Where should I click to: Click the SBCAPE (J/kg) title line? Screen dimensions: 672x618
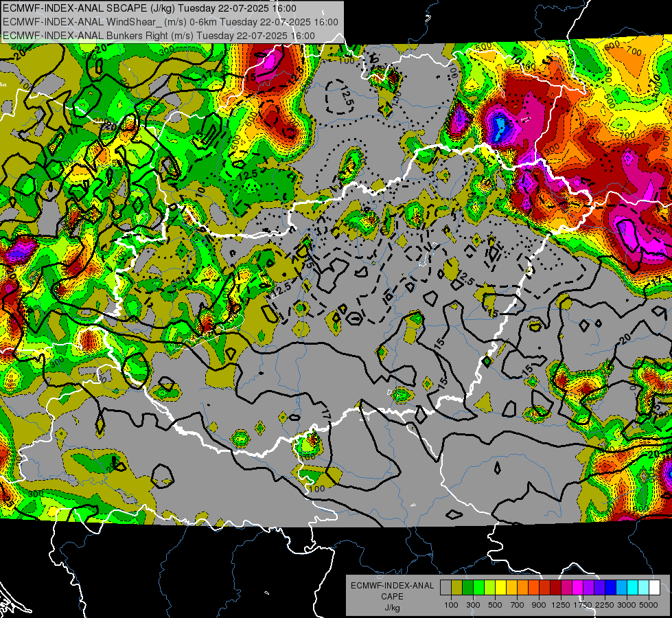[x=149, y=8]
